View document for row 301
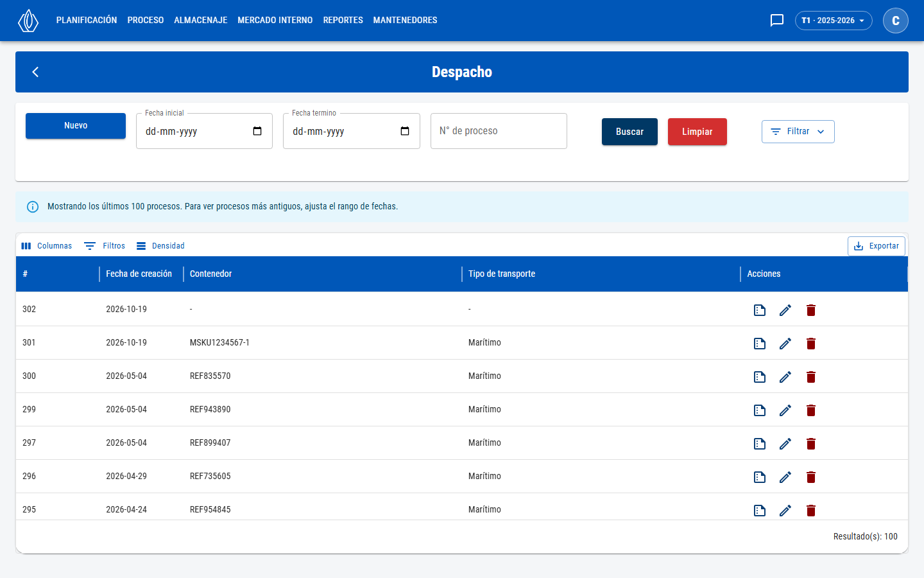 point(760,344)
